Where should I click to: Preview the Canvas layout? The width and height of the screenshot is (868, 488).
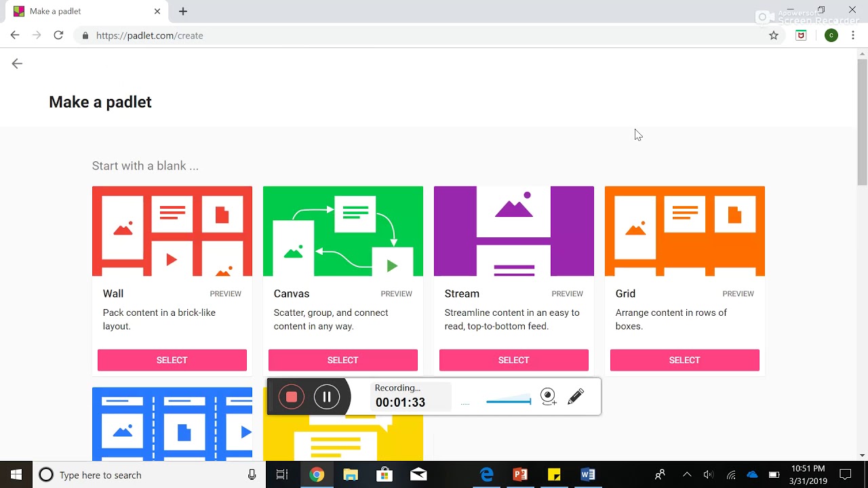(396, 293)
